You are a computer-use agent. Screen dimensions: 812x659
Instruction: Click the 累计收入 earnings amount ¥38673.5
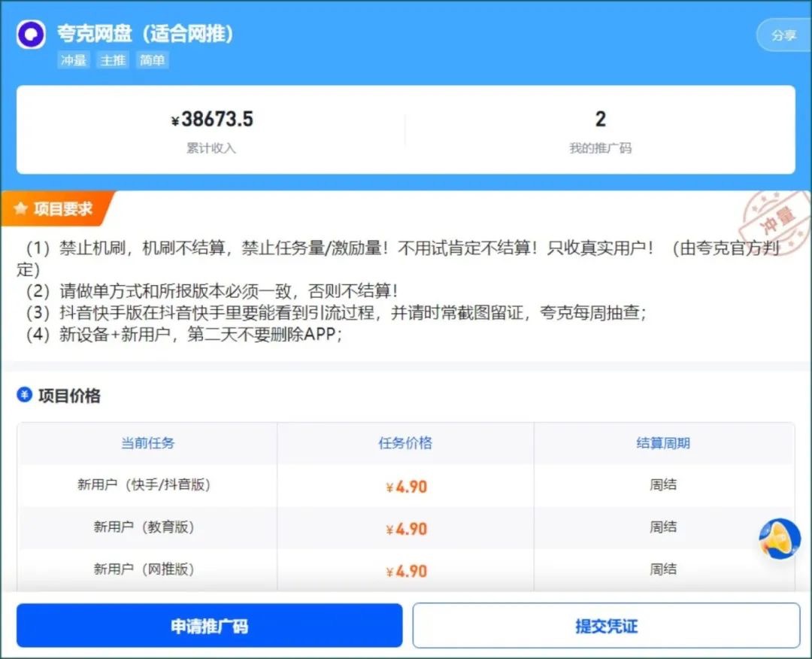pos(213,120)
